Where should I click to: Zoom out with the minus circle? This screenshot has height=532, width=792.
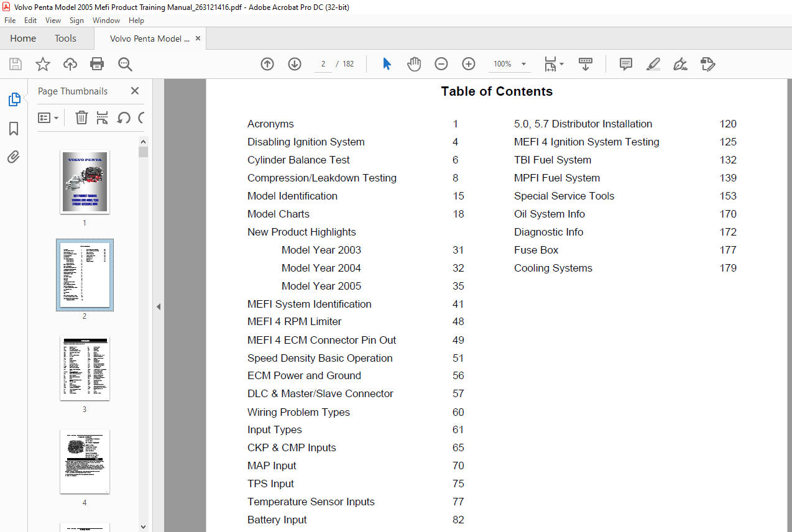[x=441, y=64]
